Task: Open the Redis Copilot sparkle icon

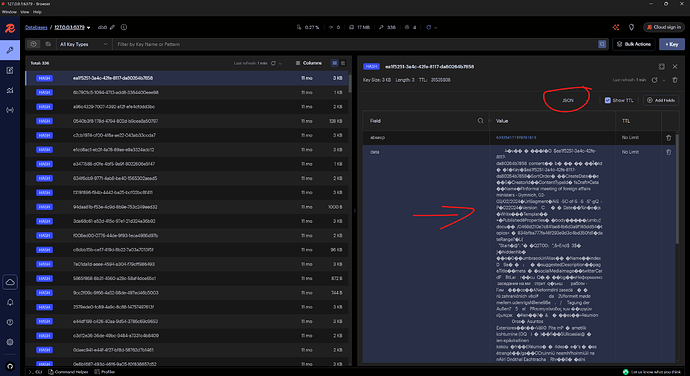Action: [x=616, y=27]
